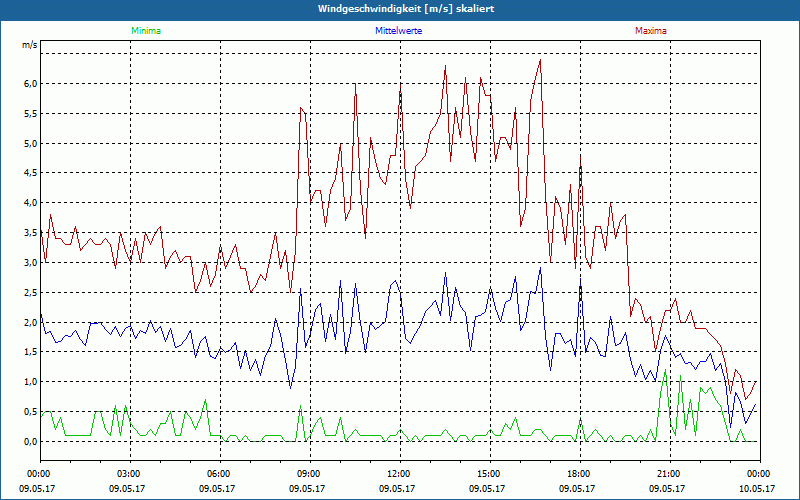Select the 1,0 y-axis label
This screenshot has height=500, width=800.
[30, 382]
